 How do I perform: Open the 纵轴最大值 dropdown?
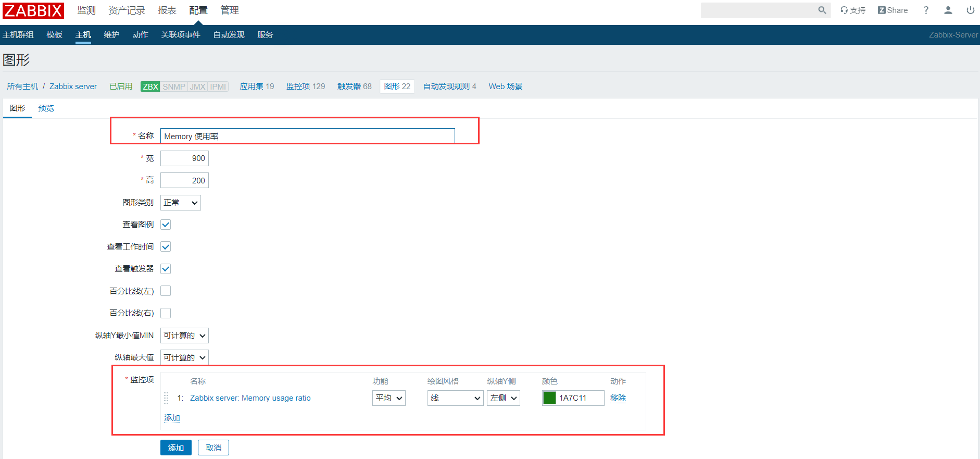coord(184,357)
